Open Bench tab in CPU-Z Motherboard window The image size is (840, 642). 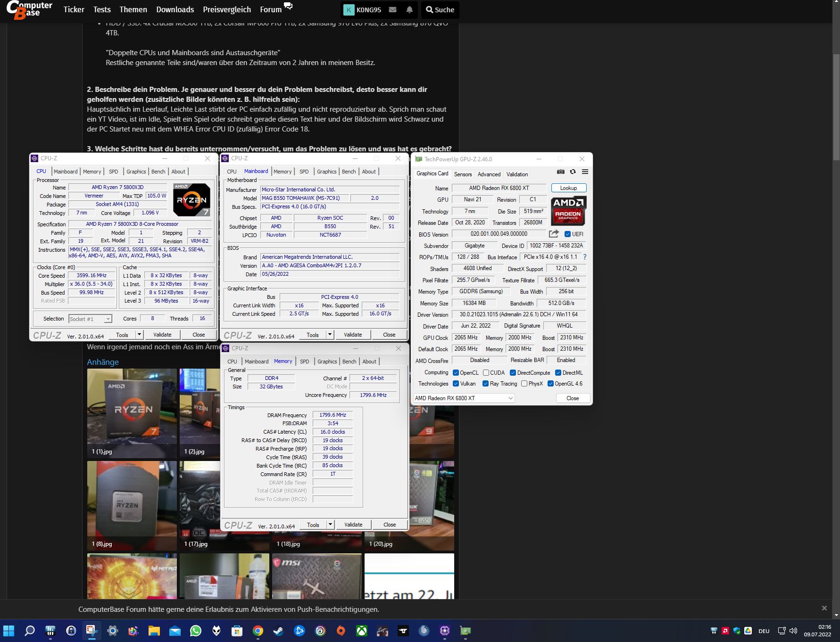[x=349, y=172]
